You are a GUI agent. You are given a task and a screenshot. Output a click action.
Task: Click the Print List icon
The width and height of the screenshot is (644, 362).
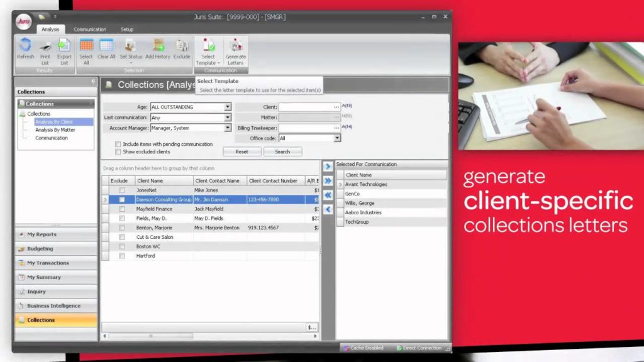coord(45,46)
